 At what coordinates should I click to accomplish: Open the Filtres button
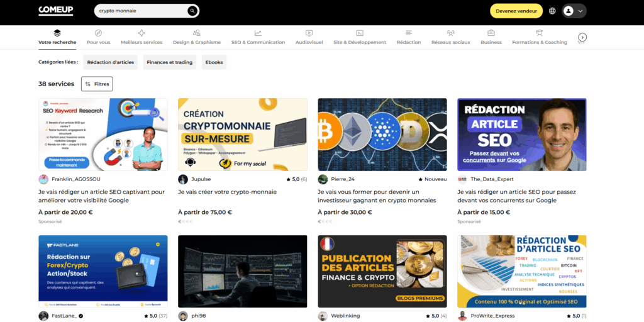pos(97,84)
